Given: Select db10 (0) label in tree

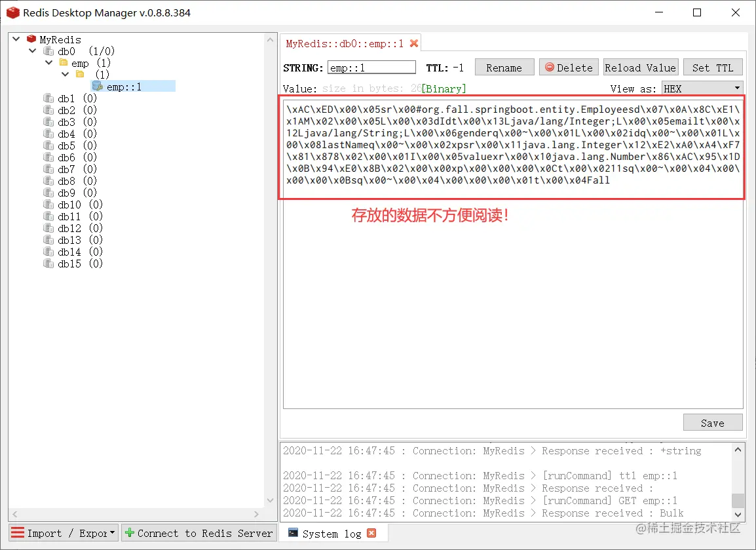Looking at the screenshot, I should tap(80, 205).
